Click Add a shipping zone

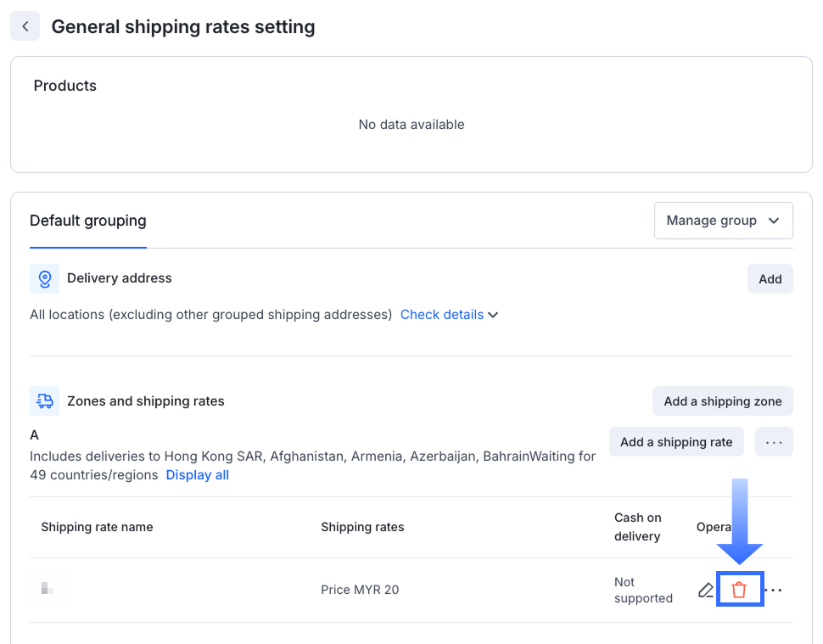722,401
